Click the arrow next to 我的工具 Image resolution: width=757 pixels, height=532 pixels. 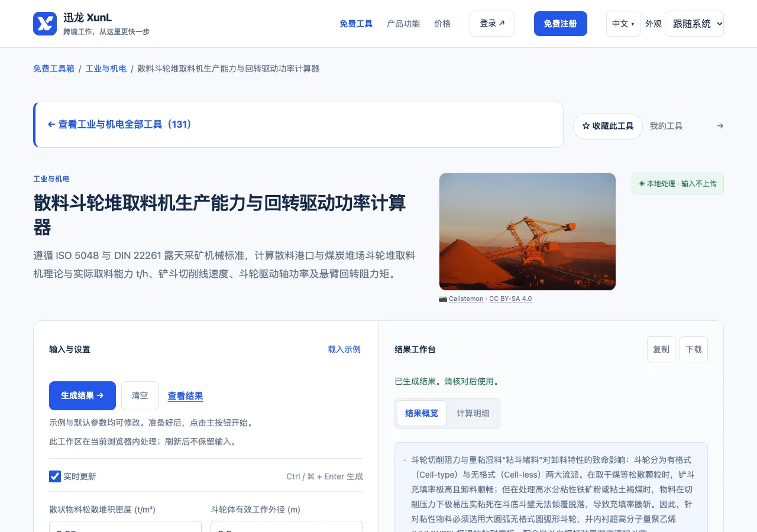pyautogui.click(x=720, y=126)
